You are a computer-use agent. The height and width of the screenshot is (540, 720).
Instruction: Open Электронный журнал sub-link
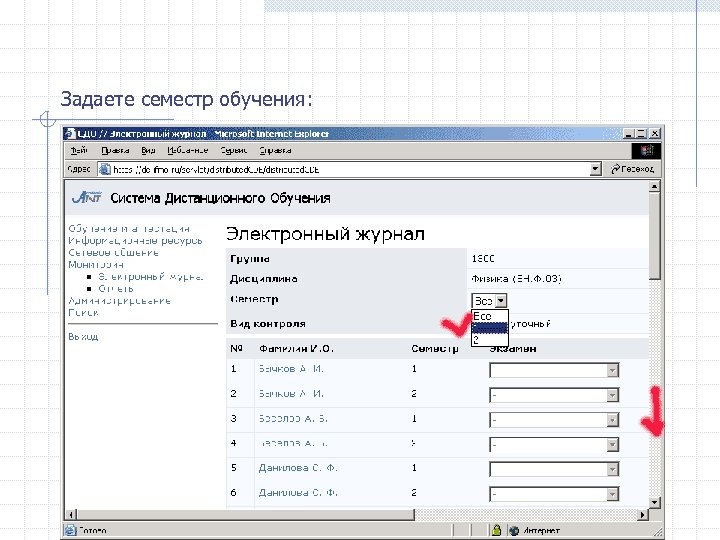coord(151,276)
